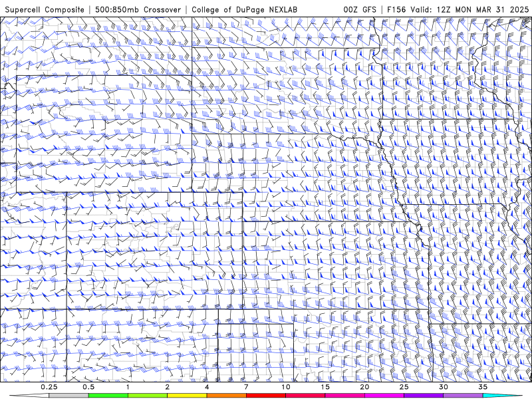Click the color scale label 2
This screenshot has width=532, height=399.
tap(168, 387)
